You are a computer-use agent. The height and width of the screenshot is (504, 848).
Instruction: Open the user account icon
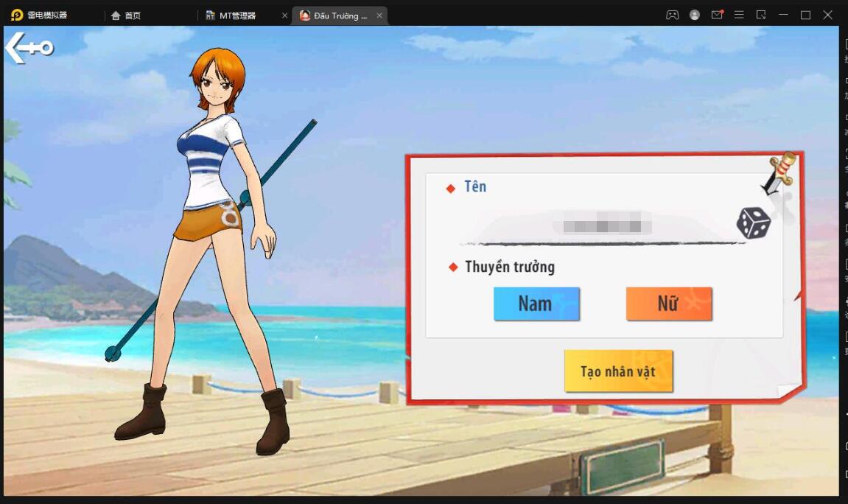point(694,15)
